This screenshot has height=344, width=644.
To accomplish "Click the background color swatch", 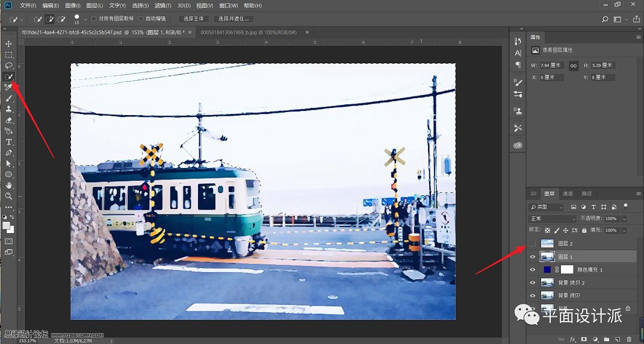I will point(11,230).
